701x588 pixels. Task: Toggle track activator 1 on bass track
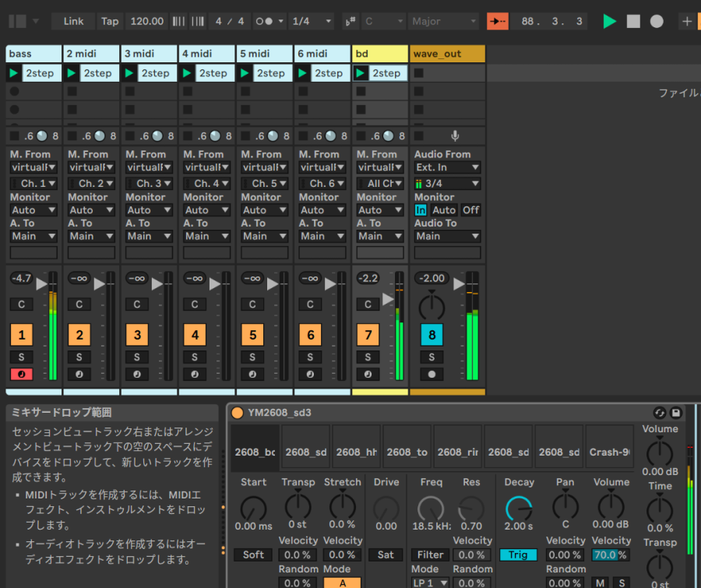point(21,336)
